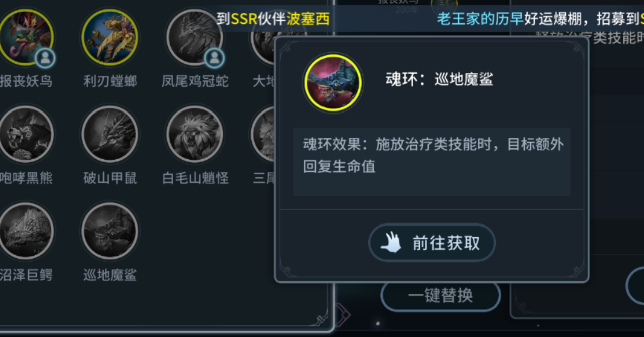644x337 pixels.
Task: Choose the 白毛山魈怪 creature icon
Action: point(195,134)
